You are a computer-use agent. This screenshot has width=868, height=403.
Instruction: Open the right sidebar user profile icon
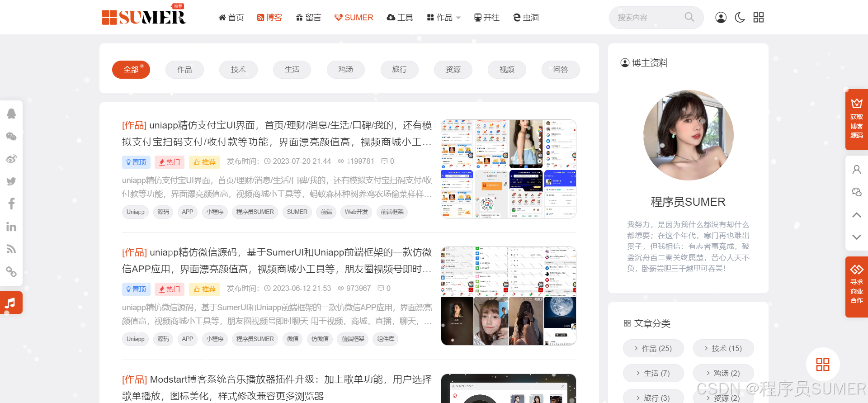[x=857, y=170]
